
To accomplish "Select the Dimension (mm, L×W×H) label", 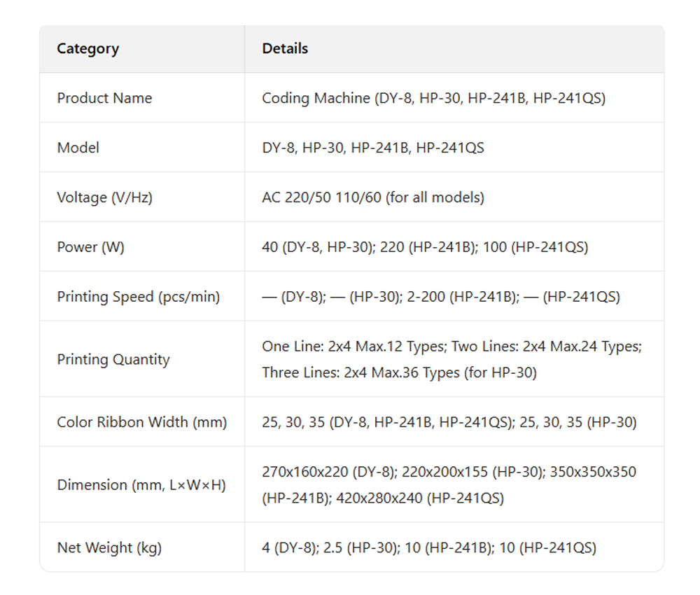I will [x=141, y=485].
